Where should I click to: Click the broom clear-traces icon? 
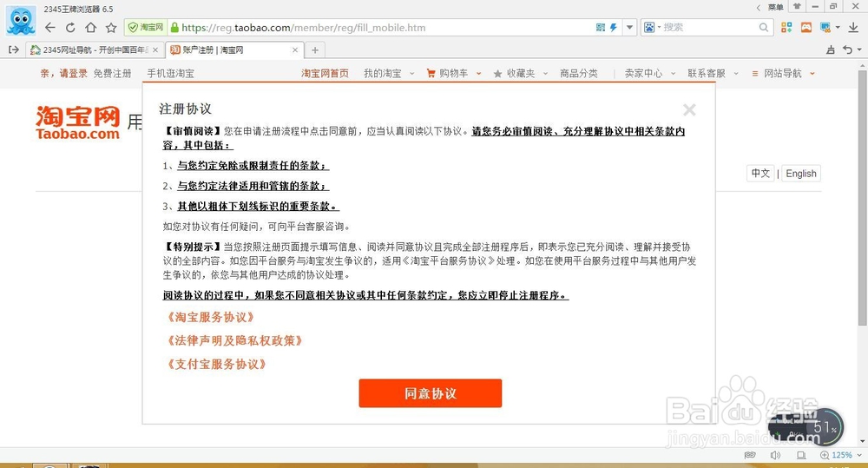coord(831,49)
